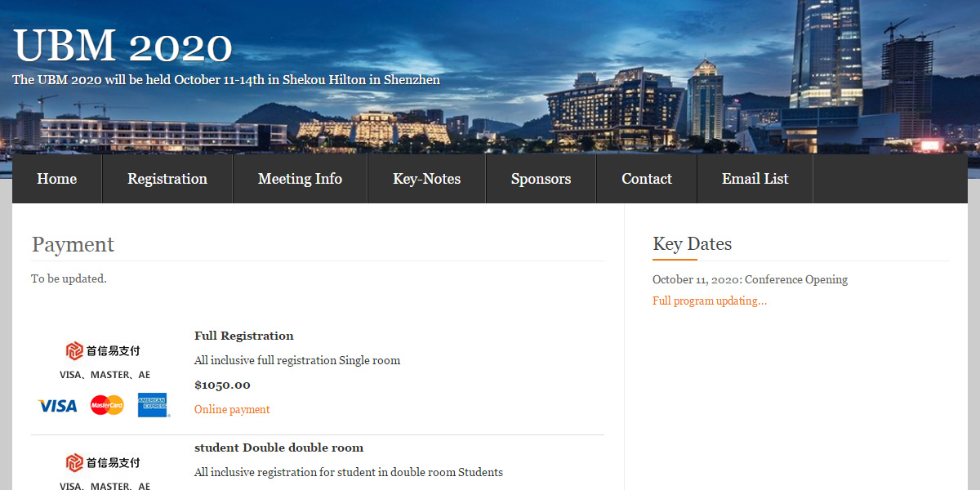Click the student Double double room heading
The width and height of the screenshot is (980, 490).
coord(278,448)
